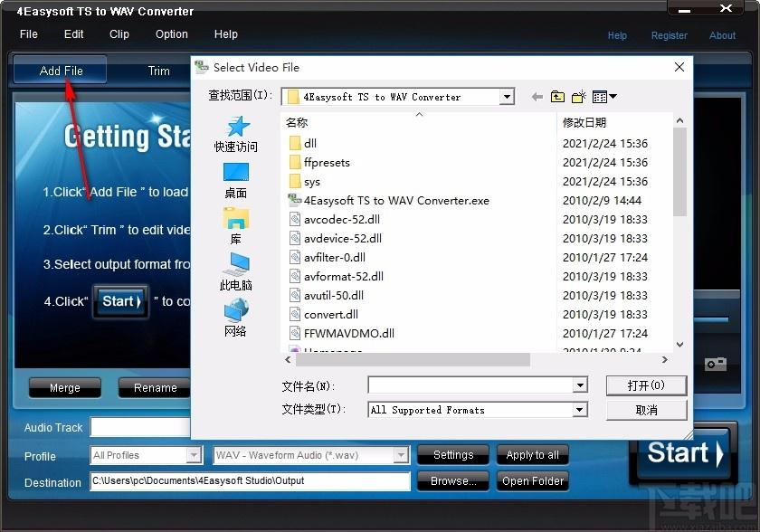Select the Network (网络) location
Image resolution: width=760 pixels, height=532 pixels.
click(236, 318)
